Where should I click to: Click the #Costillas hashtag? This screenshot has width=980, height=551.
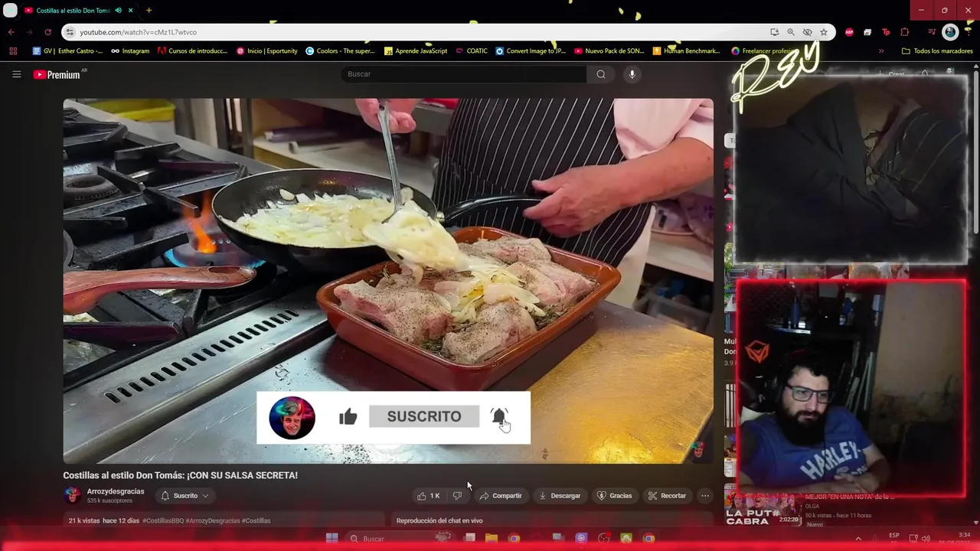pyautogui.click(x=256, y=520)
